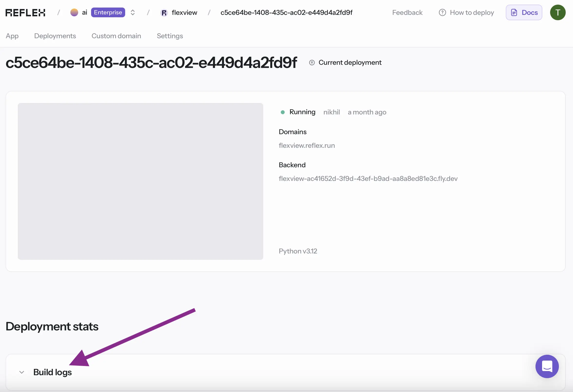Screen dimensions: 573x392
Task: Click the Enterprise plan badge
Action: coord(108,13)
